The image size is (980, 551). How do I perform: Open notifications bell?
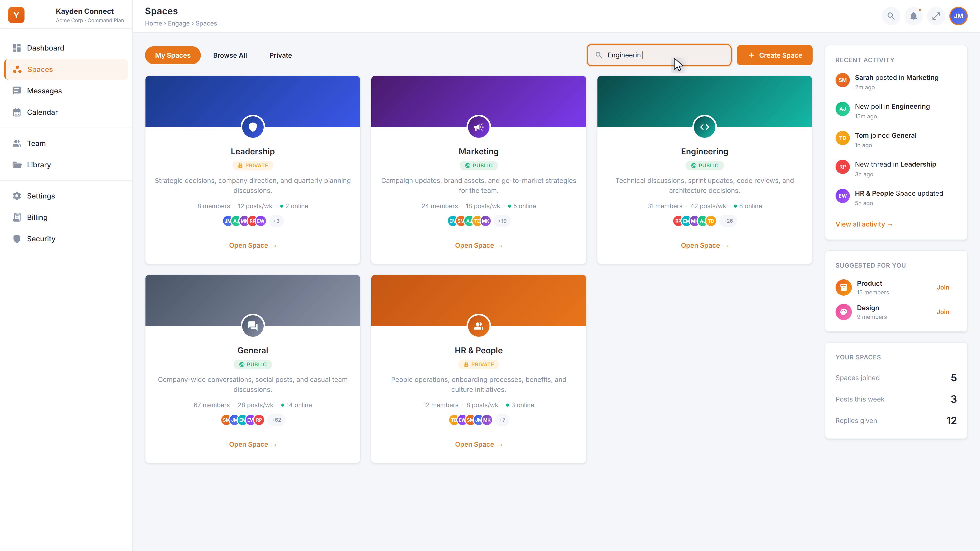click(913, 16)
